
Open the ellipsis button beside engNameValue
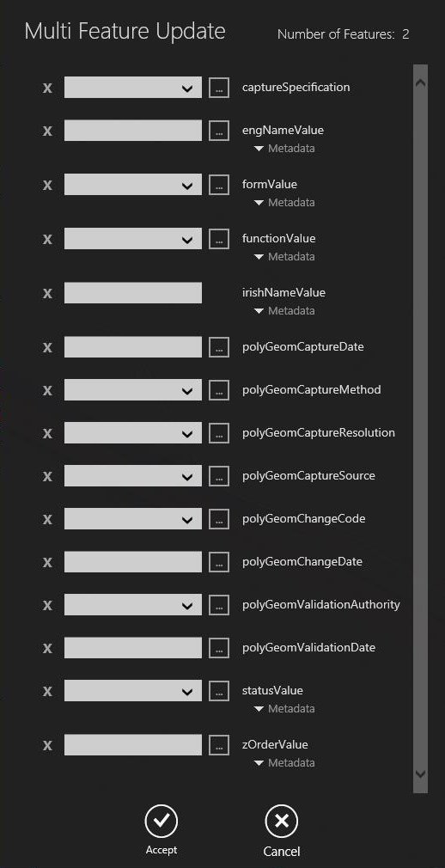[219, 131]
